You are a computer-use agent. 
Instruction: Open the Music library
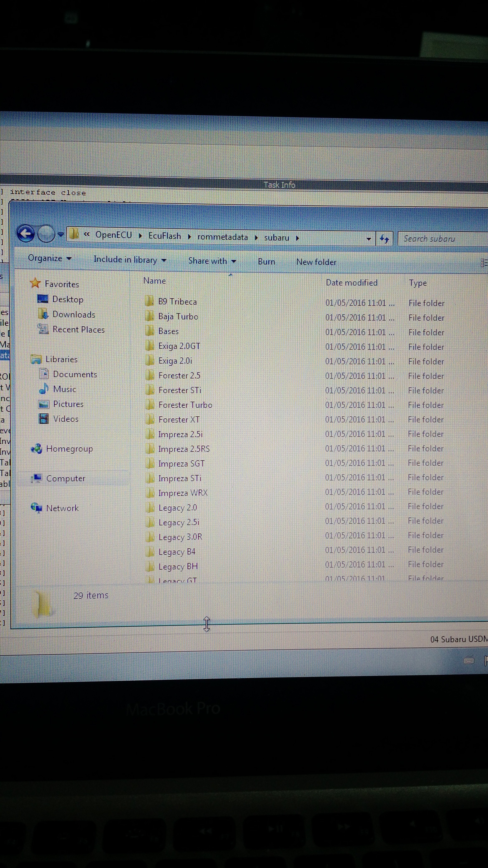click(58, 389)
